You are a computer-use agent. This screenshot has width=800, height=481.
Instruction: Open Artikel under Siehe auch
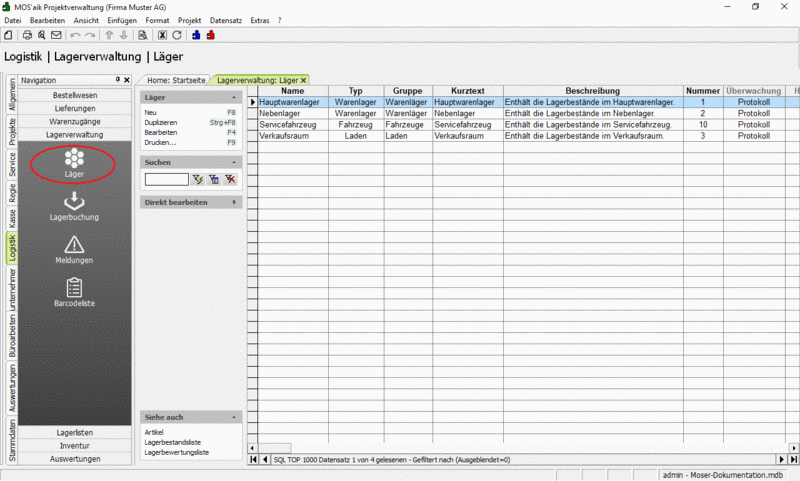154,432
